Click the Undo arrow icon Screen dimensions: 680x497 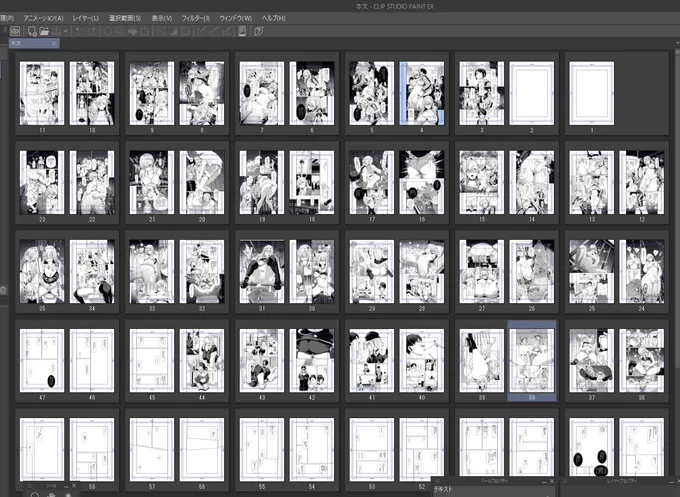pos(79,31)
